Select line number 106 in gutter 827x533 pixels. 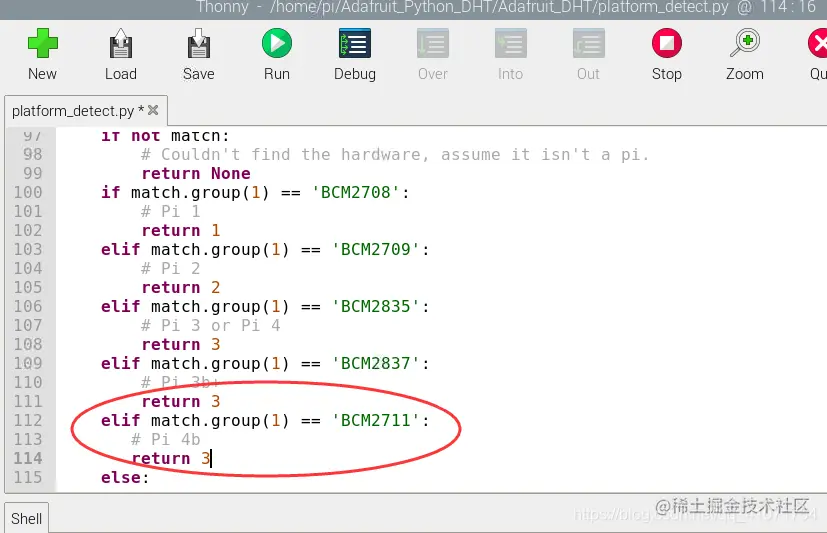28,306
